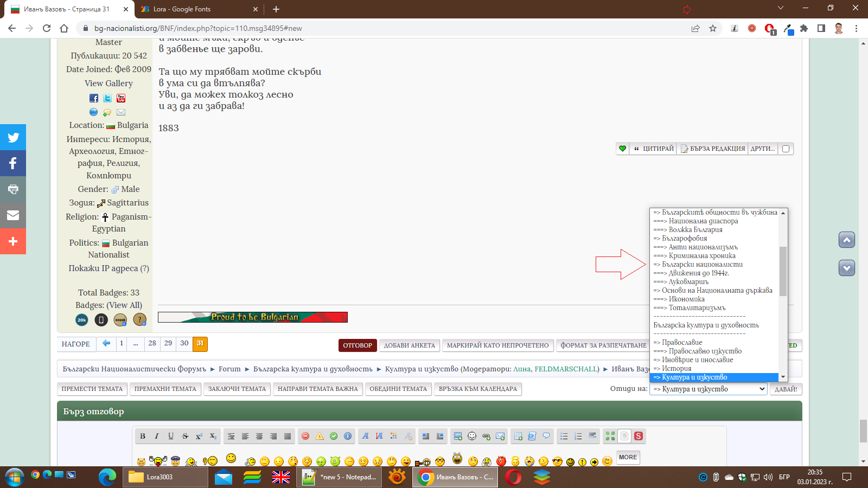Screen dimensions: 868x488
Task: Open more sharing options with the plus icon
Action: point(13,241)
